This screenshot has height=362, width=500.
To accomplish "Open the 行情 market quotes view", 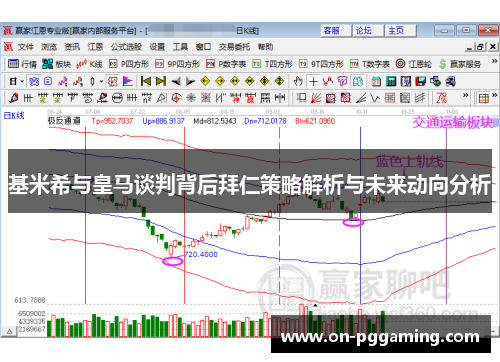I will tap(22, 64).
